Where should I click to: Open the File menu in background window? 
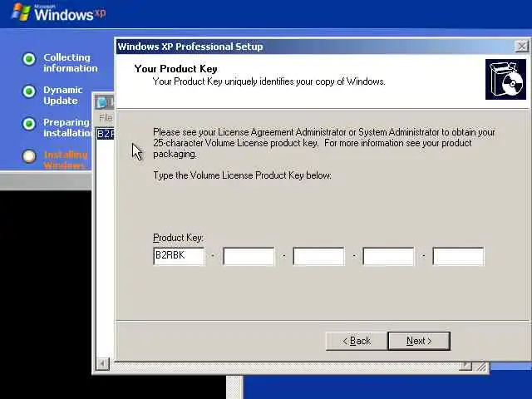click(106, 118)
